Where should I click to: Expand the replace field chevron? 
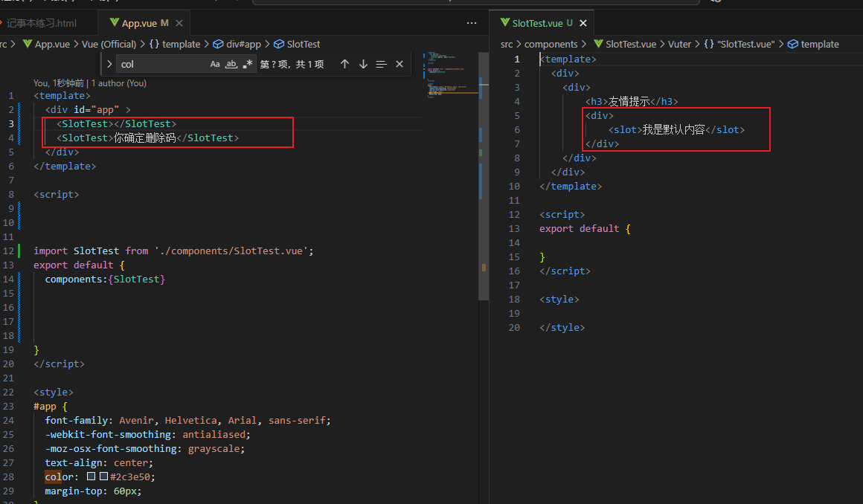(109, 65)
